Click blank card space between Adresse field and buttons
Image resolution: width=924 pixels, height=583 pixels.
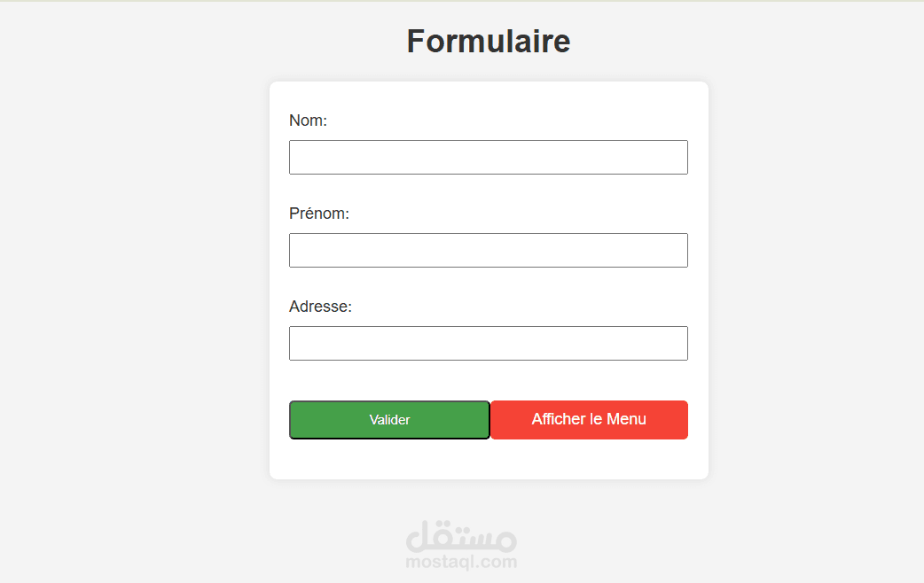pos(488,380)
